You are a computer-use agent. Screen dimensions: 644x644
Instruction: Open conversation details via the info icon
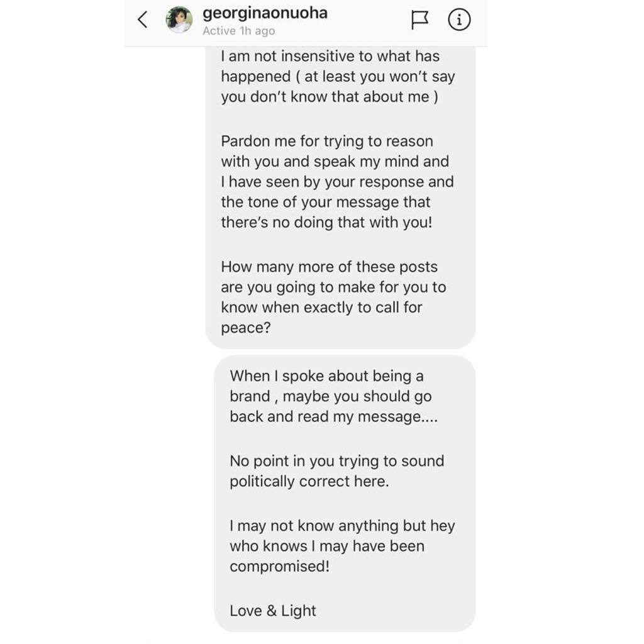tap(458, 19)
